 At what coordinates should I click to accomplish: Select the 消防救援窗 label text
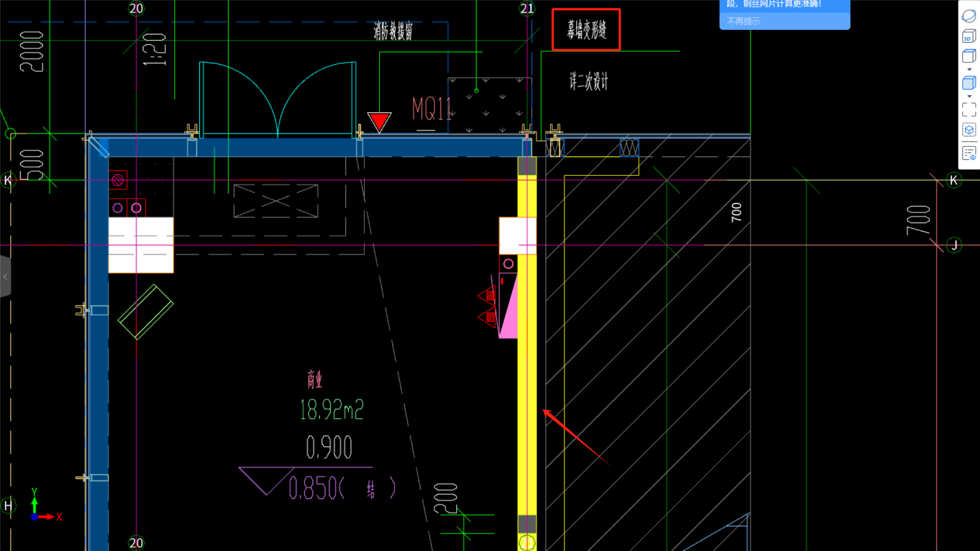(x=393, y=31)
